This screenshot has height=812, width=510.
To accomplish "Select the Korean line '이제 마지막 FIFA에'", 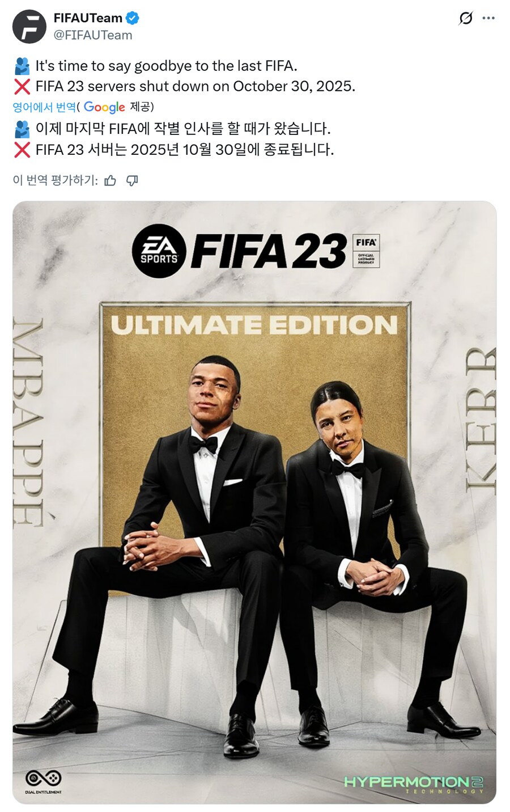I will (x=93, y=129).
